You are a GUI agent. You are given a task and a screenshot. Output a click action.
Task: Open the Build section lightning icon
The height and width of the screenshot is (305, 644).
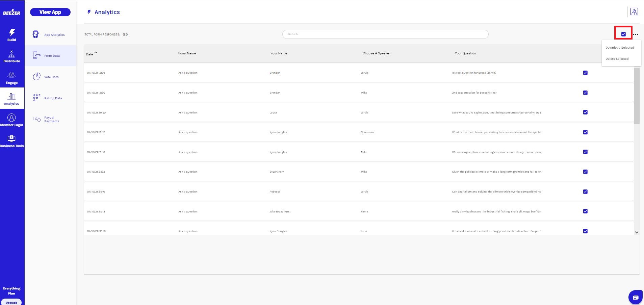click(12, 33)
